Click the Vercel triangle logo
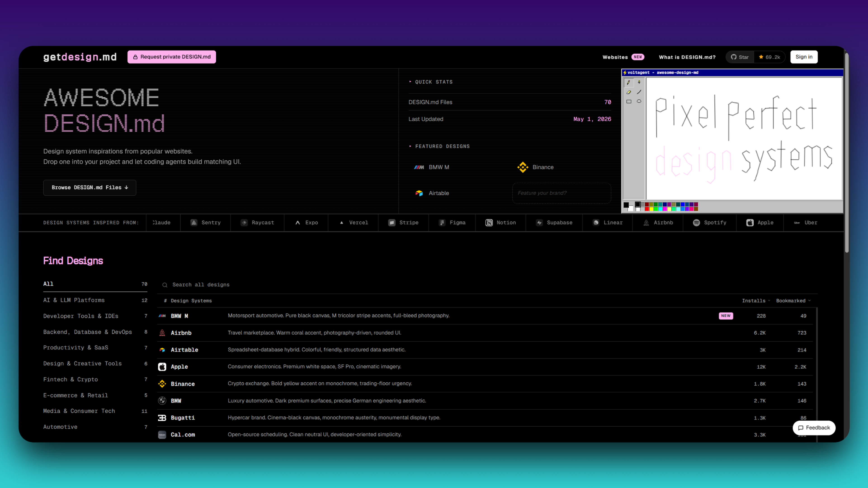 point(341,223)
